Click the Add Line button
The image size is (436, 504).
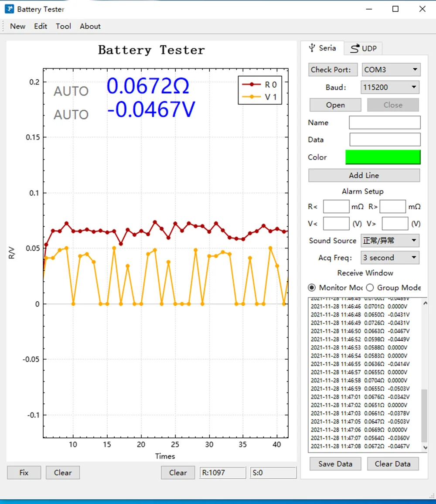(x=364, y=176)
